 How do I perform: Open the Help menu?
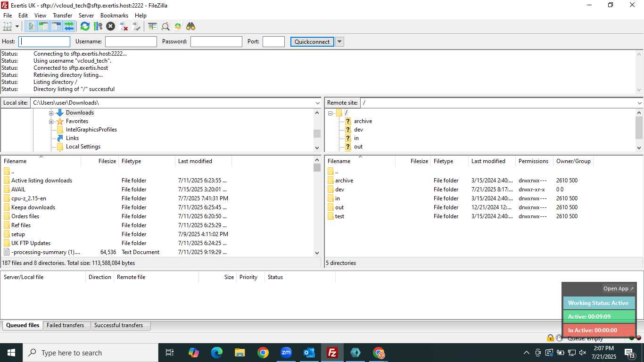[x=140, y=16]
